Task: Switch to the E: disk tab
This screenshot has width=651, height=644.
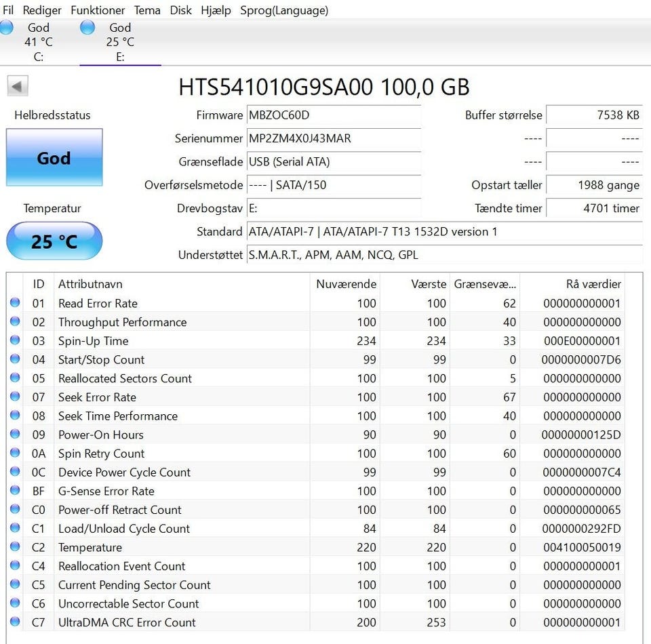Action: [x=120, y=42]
